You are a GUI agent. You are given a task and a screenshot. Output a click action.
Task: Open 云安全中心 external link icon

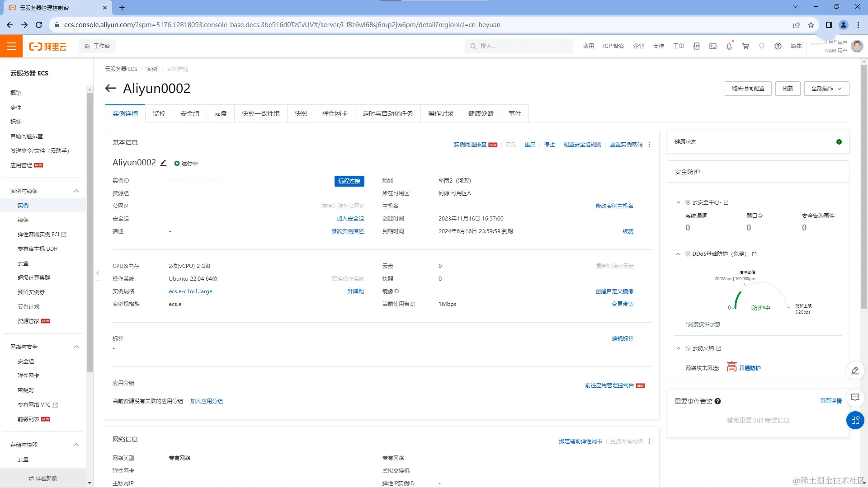click(726, 202)
